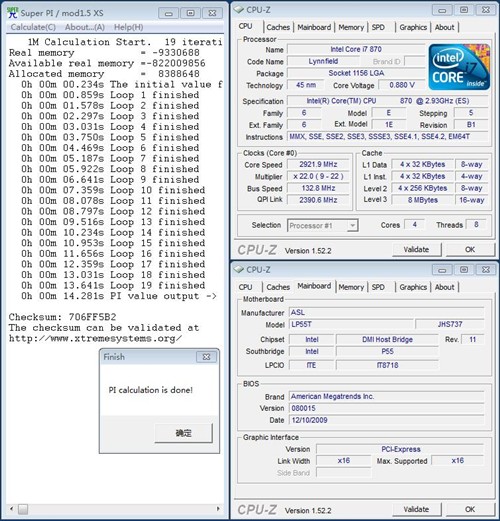Viewport: 500px width, 521px height.
Task: Maximize the Super PI window
Action: pyautogui.click(x=190, y=13)
